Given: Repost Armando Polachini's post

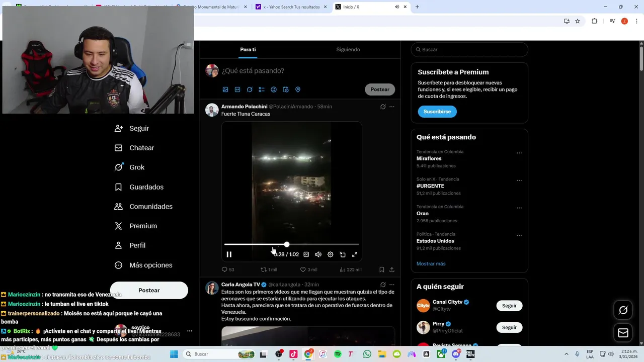Looking at the screenshot, I should click(269, 269).
